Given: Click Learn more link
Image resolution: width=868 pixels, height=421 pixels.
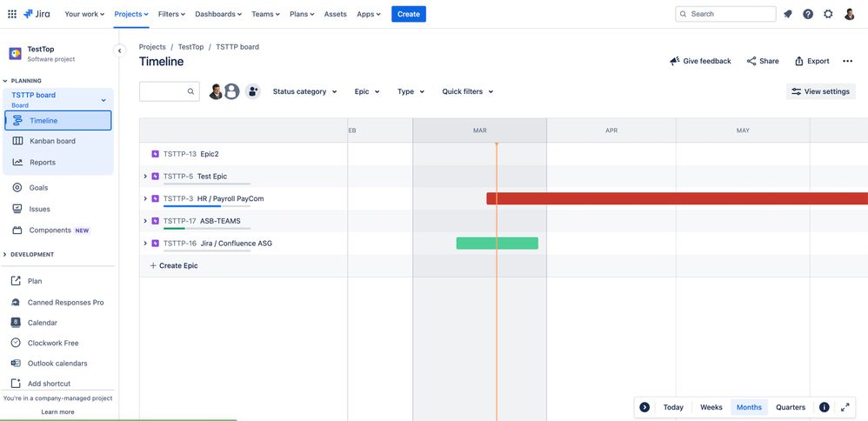Looking at the screenshot, I should click(x=57, y=412).
